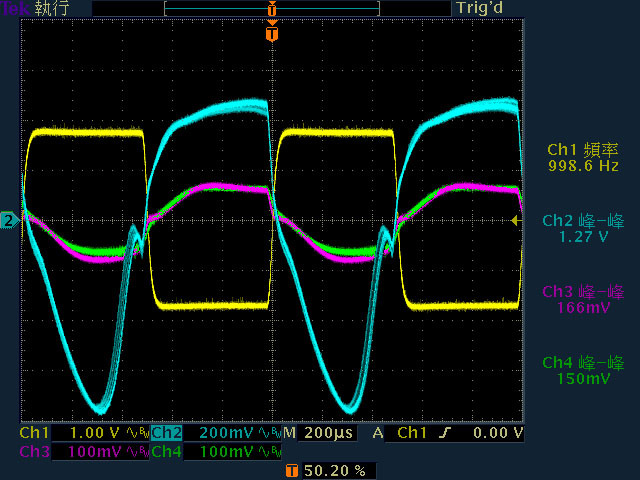Click the Ch3 100mV scale value

(x=95, y=451)
